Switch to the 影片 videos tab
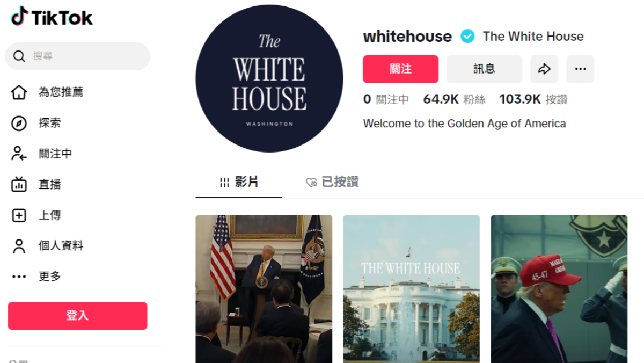This screenshot has height=363, width=644. [x=239, y=182]
